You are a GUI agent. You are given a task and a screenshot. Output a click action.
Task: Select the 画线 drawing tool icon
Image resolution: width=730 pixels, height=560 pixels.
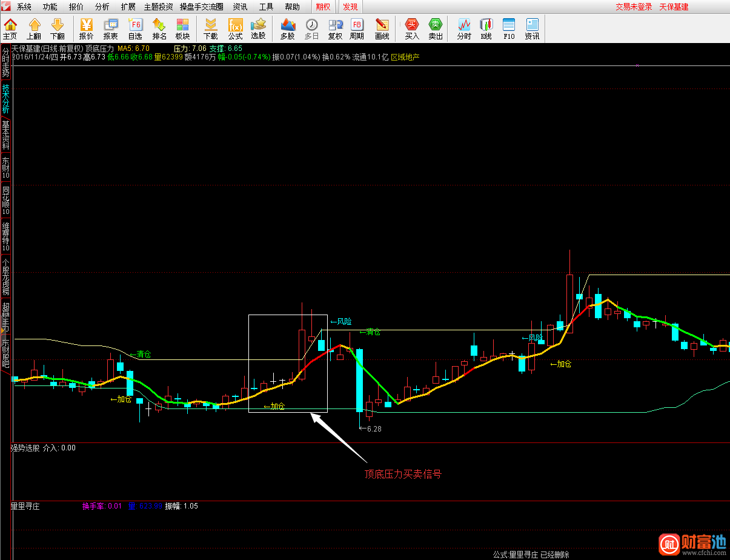[x=382, y=28]
